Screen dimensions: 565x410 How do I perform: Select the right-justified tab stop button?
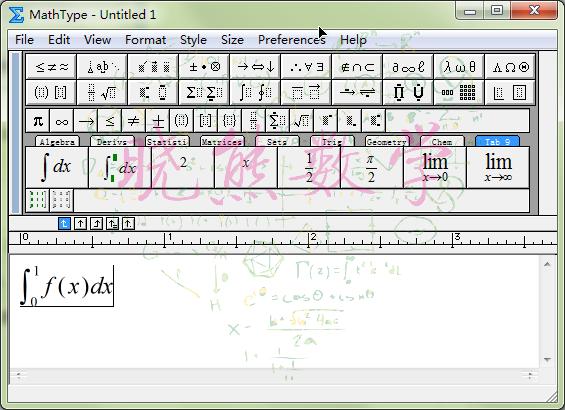pyautogui.click(x=97, y=224)
